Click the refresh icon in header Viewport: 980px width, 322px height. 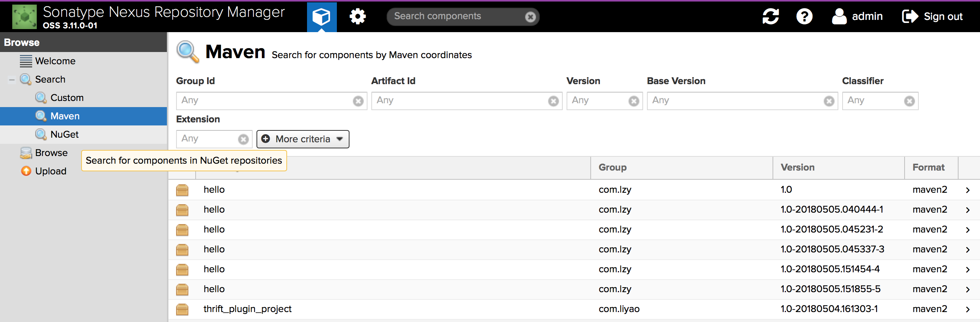click(771, 16)
